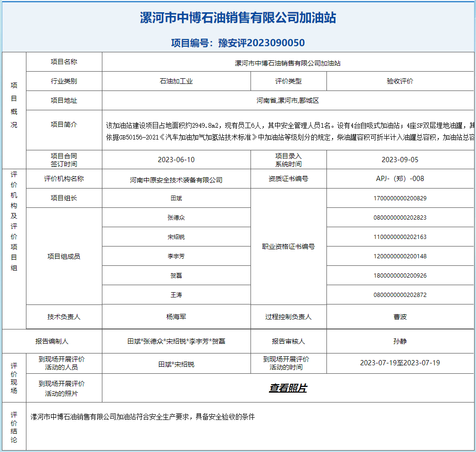
Task: Open the 查看照片 photo link
Action: pyautogui.click(x=288, y=388)
